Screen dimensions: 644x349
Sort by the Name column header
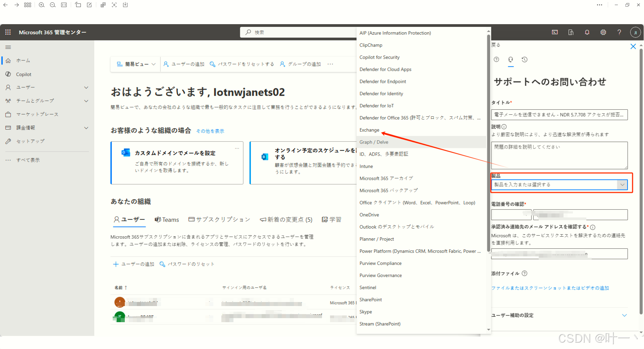point(121,288)
